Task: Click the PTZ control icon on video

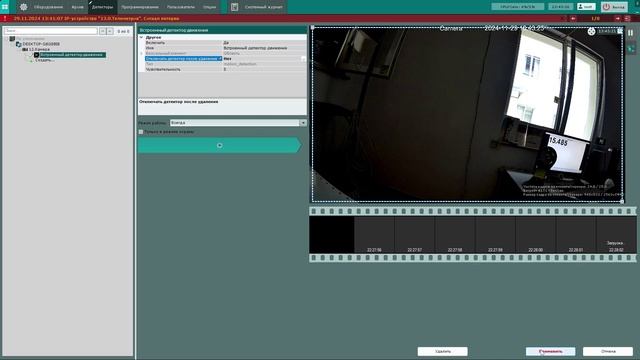Action: coord(591,31)
